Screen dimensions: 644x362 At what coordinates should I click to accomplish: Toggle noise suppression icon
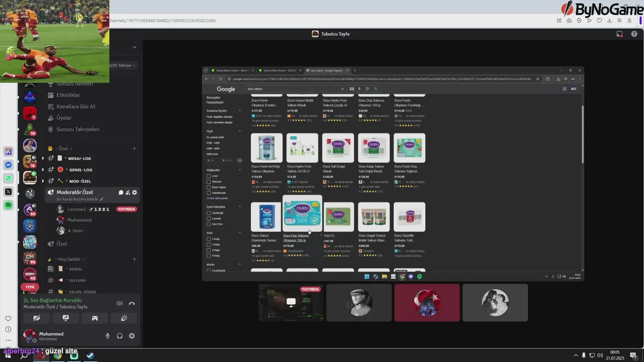pyautogui.click(x=120, y=303)
